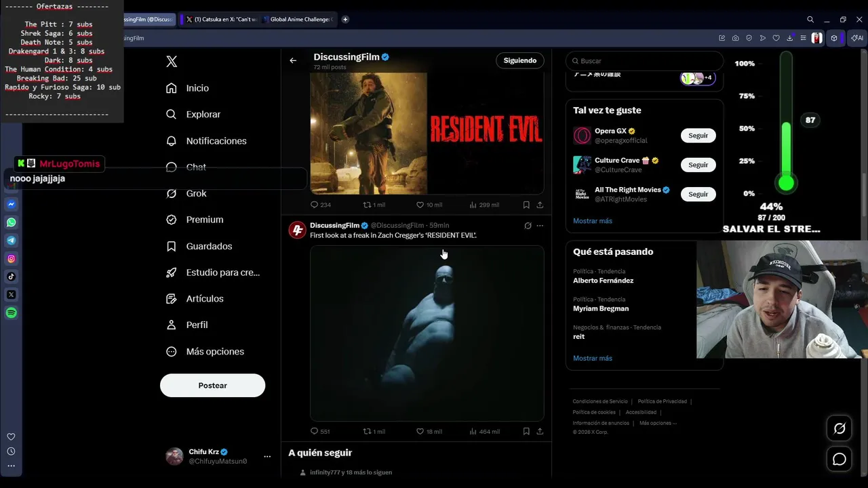Open Condiciones de Servicio footer link
Image resolution: width=868 pixels, height=488 pixels.
pos(600,401)
